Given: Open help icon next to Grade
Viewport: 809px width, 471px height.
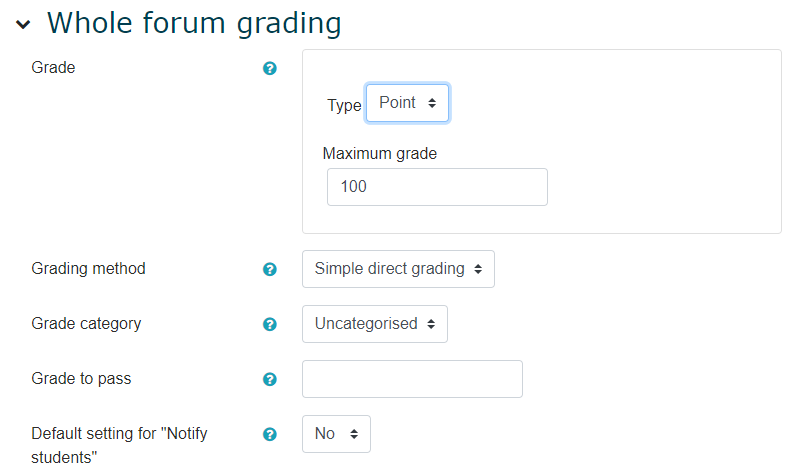Looking at the screenshot, I should [269, 69].
